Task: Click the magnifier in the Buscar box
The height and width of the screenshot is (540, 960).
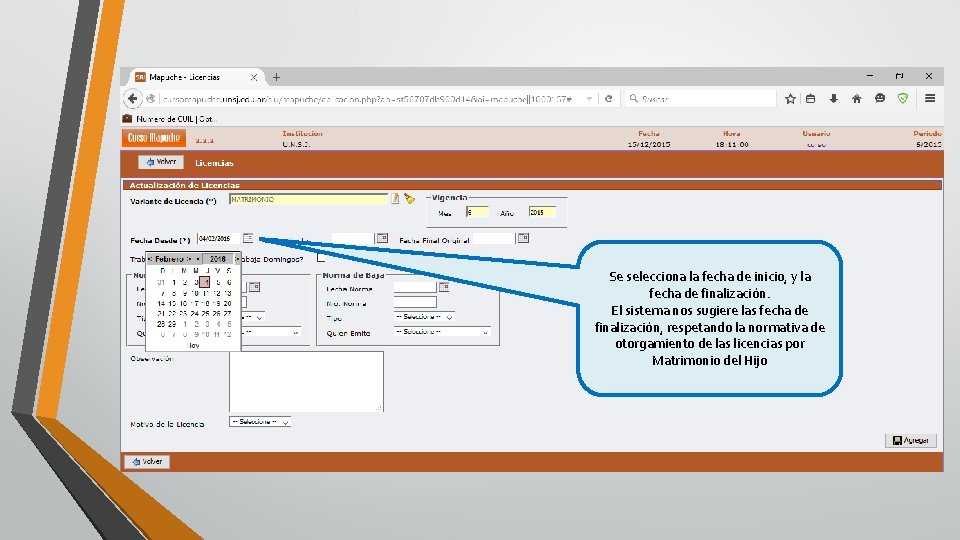Action: (634, 99)
